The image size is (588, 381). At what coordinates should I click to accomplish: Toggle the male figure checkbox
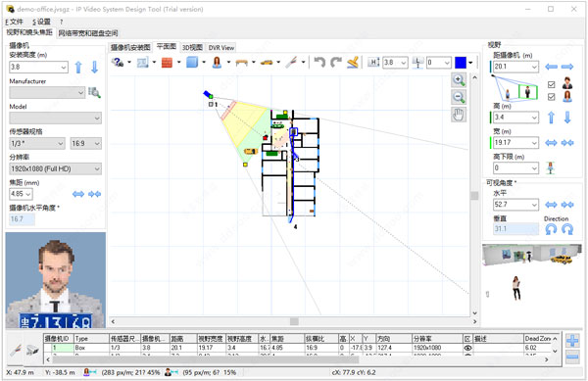[551, 84]
